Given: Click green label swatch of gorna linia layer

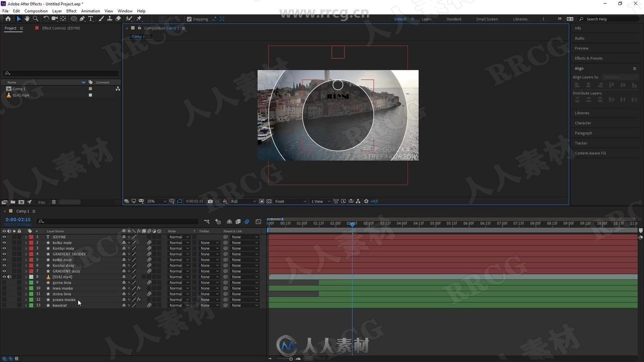Looking at the screenshot, I should tap(31, 283).
